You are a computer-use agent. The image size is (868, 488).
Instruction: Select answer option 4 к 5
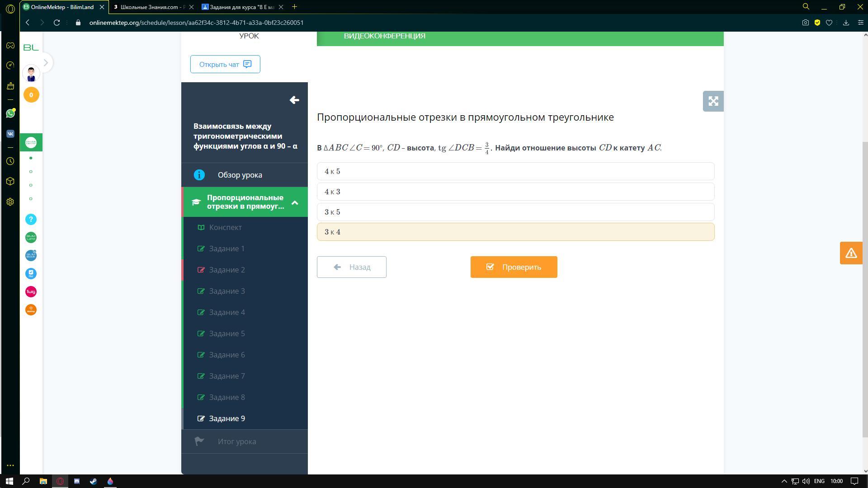pyautogui.click(x=515, y=172)
